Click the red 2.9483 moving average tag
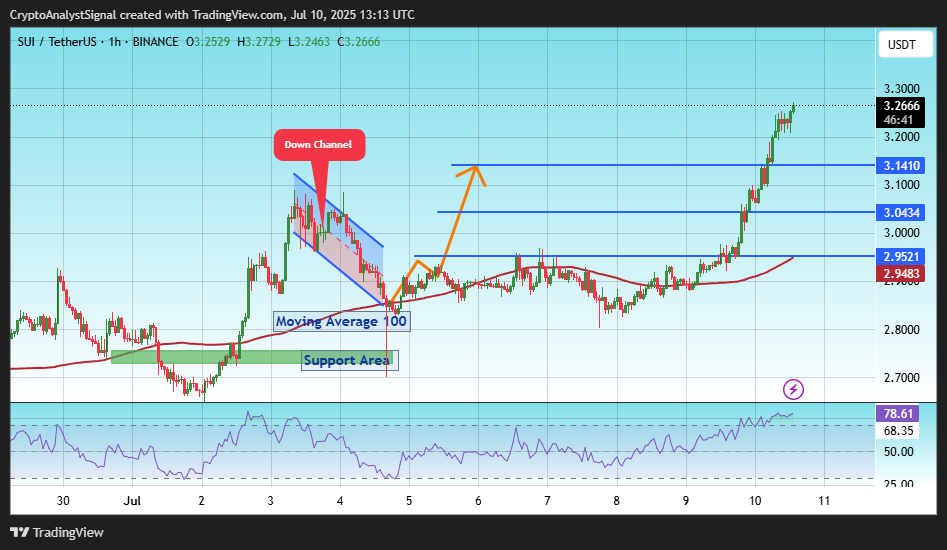 (x=900, y=273)
